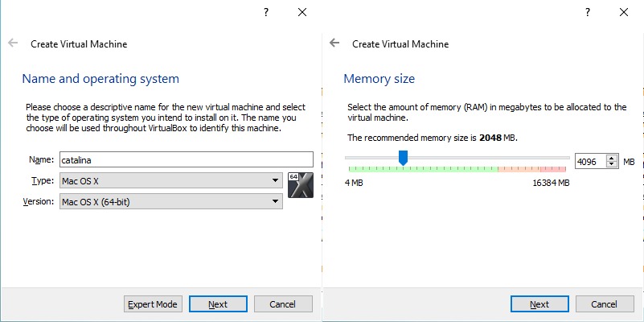Click the 'Version:' label
Viewport: 644px width, 322px height.
[x=39, y=201]
